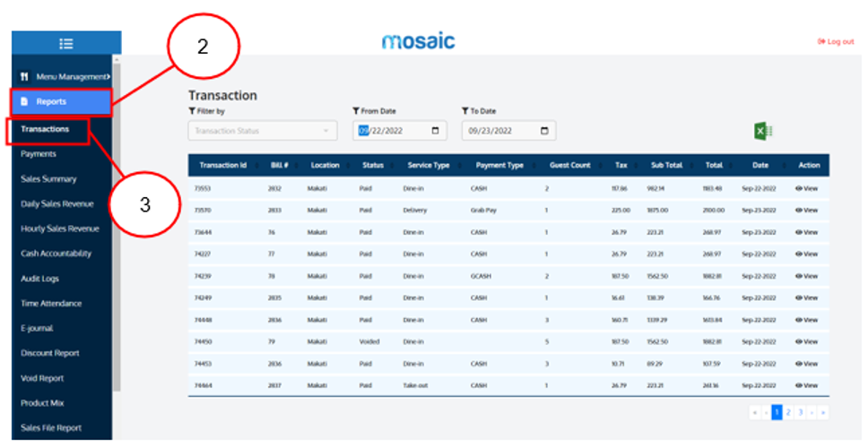Jump to the first results page
The width and height of the screenshot is (868, 448).
tap(754, 412)
